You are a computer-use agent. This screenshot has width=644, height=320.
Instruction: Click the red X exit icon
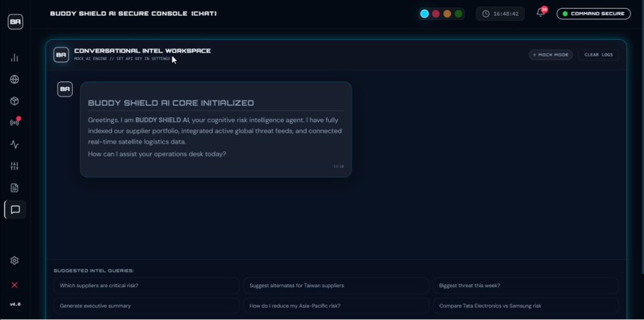pos(14,285)
